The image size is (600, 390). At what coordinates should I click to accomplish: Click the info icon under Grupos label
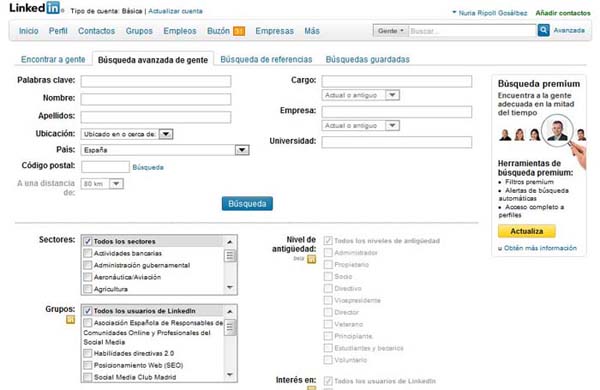(x=70, y=319)
